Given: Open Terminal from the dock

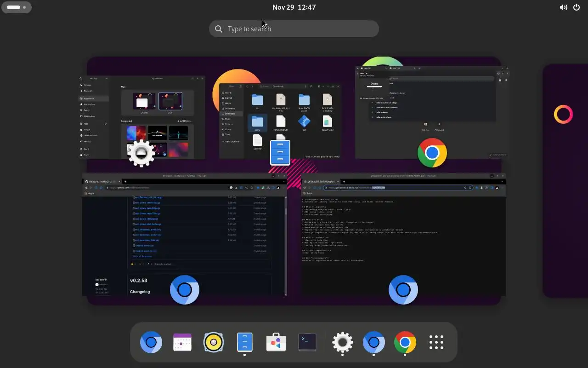Looking at the screenshot, I should [307, 342].
